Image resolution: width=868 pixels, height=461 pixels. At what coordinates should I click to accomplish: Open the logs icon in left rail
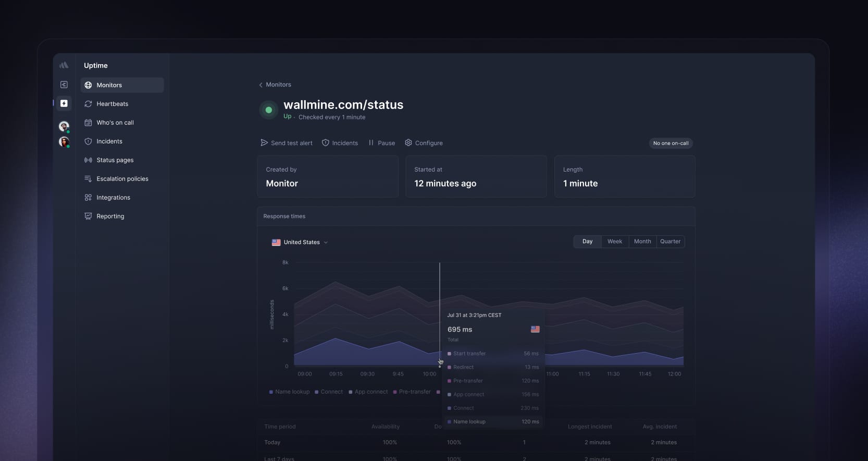(x=64, y=84)
